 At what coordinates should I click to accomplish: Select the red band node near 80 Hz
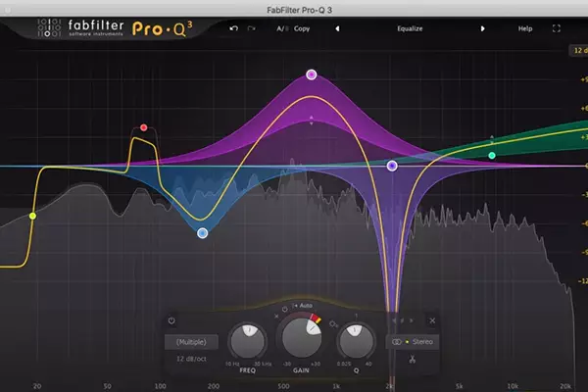[x=144, y=127]
